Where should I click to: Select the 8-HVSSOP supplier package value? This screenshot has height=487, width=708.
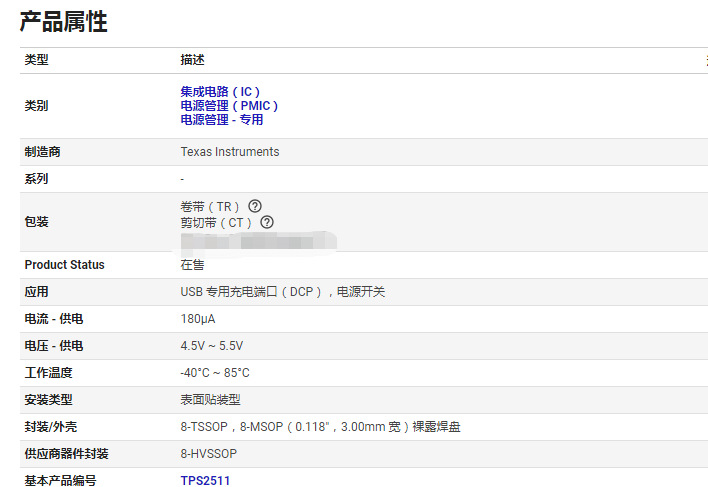tap(209, 454)
